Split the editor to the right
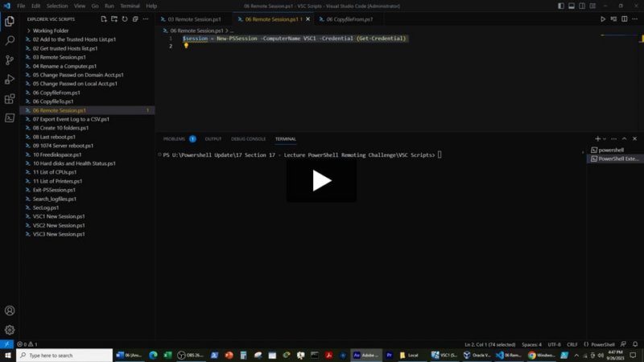Viewport: 644px width, 362px height. (x=624, y=19)
